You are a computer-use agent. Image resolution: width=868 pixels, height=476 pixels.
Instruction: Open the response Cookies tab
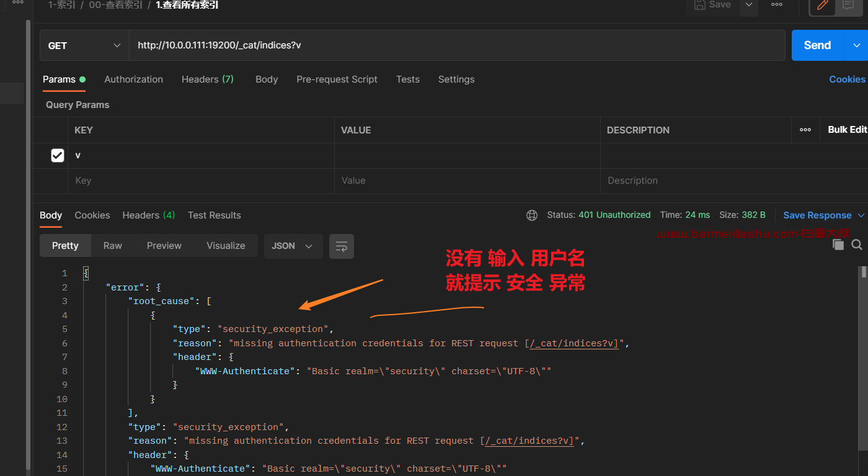tap(92, 215)
